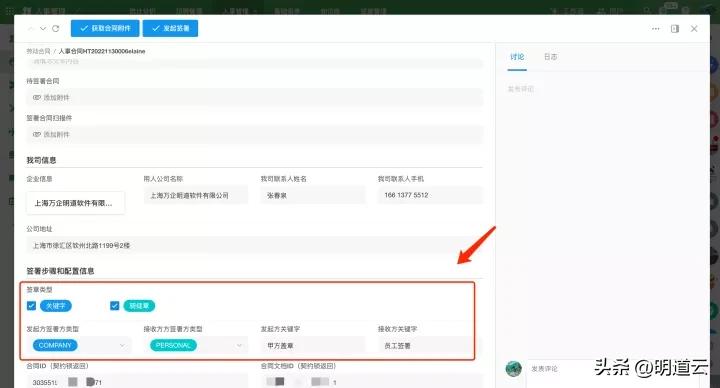Image resolution: width=720 pixels, height=388 pixels.
Task: Switch to the 讨论 tab
Action: click(517, 57)
